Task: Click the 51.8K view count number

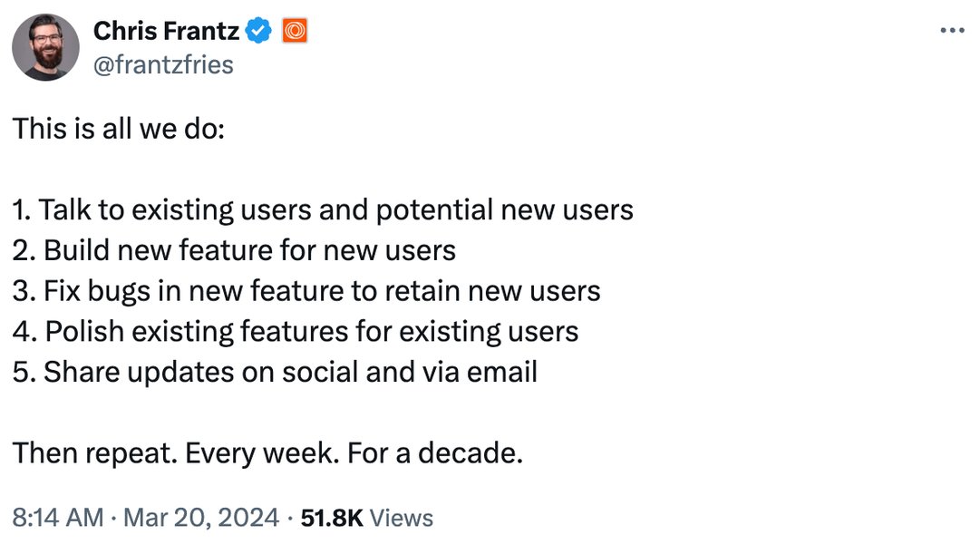Action: click(331, 518)
